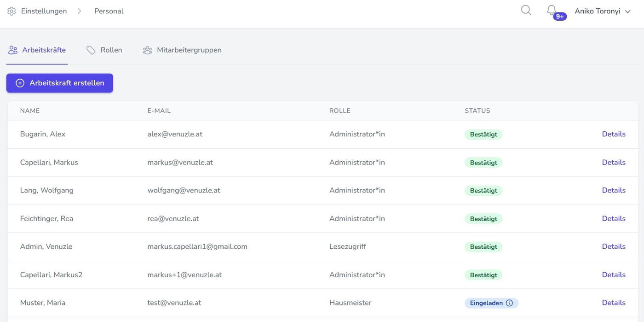Click the group icon beside Mitarbeitergruppen

point(147,50)
